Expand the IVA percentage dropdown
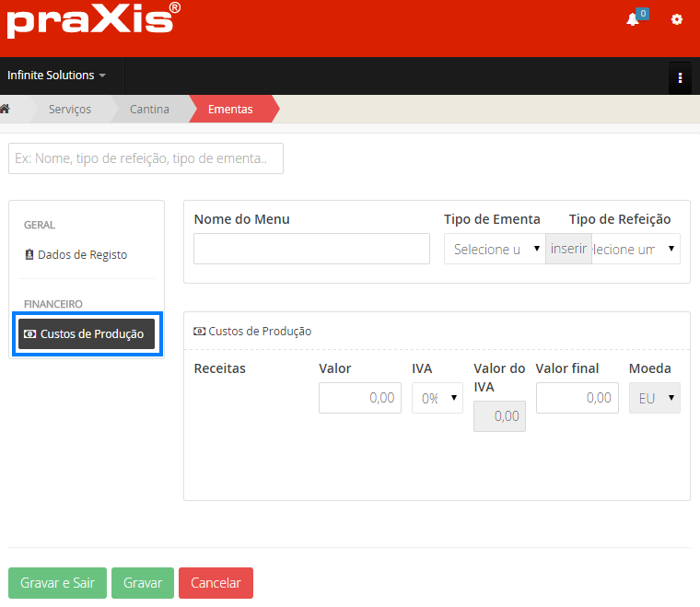Viewport: 700px width, 607px height. pos(437,398)
